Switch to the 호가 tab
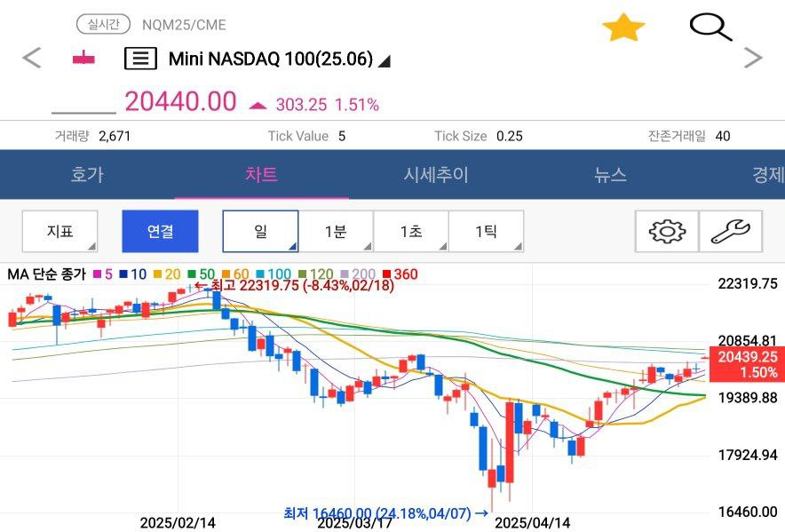Viewport: 785px width, 532px height. point(87,175)
